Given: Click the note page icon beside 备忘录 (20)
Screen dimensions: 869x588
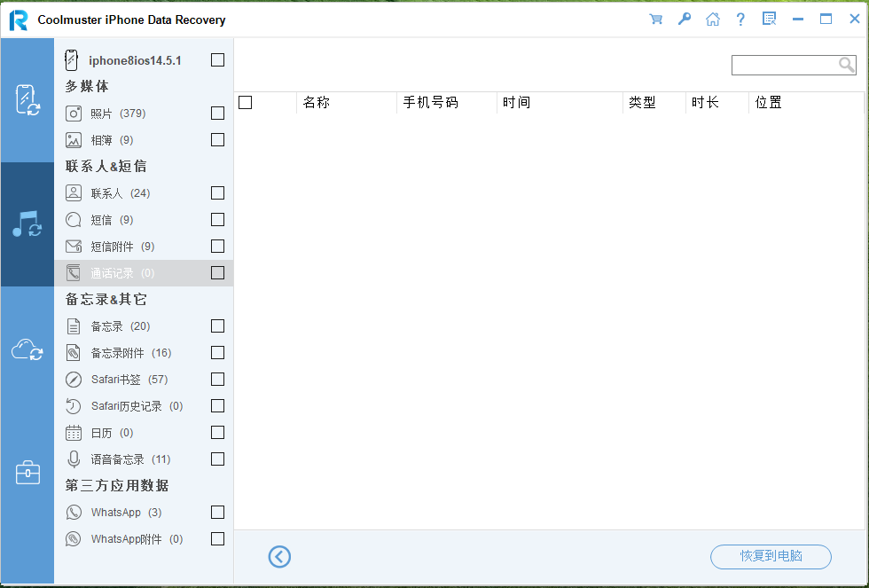Looking at the screenshot, I should tap(74, 326).
